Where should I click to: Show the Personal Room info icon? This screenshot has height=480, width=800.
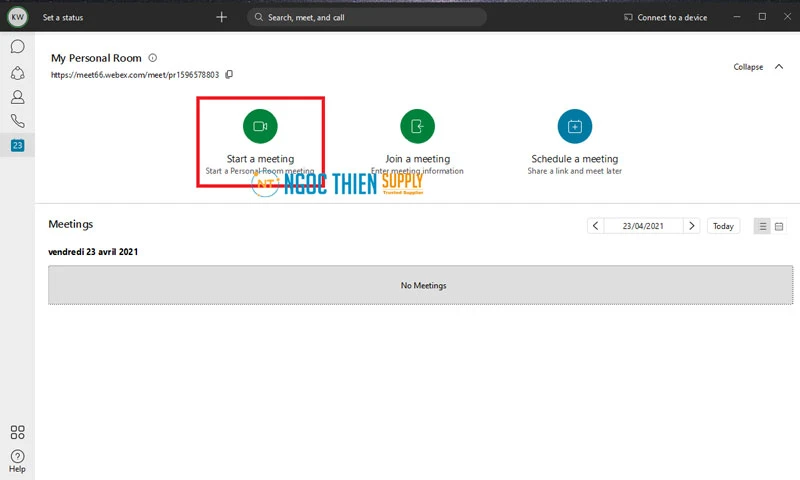tap(153, 58)
